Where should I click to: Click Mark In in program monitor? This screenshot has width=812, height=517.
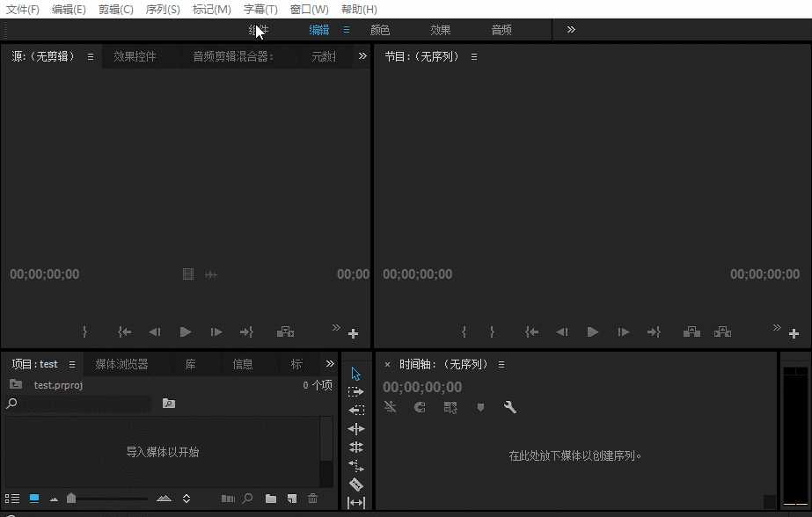464,331
